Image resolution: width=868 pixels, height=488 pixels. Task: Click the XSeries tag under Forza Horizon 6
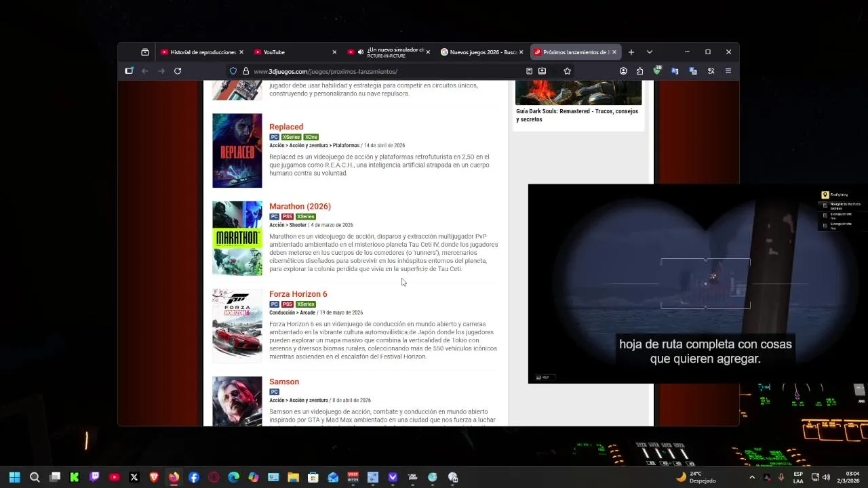(x=306, y=304)
